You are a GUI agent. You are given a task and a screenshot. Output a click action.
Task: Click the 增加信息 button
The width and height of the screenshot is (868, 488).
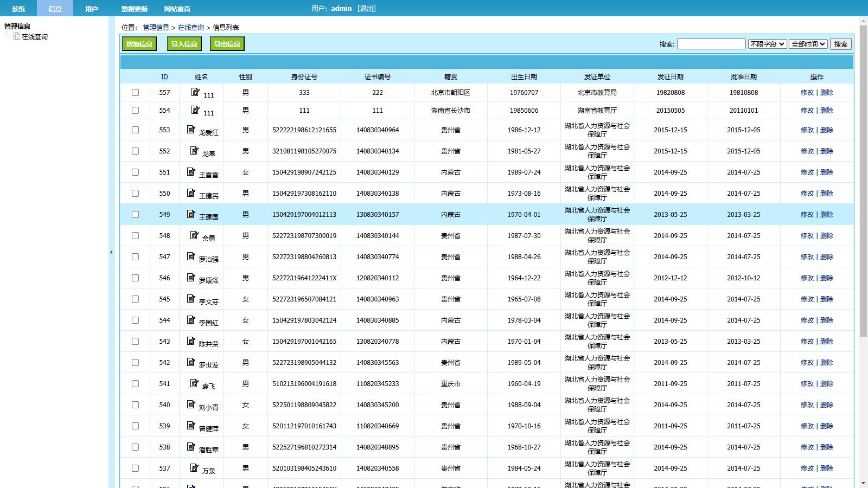coord(139,43)
